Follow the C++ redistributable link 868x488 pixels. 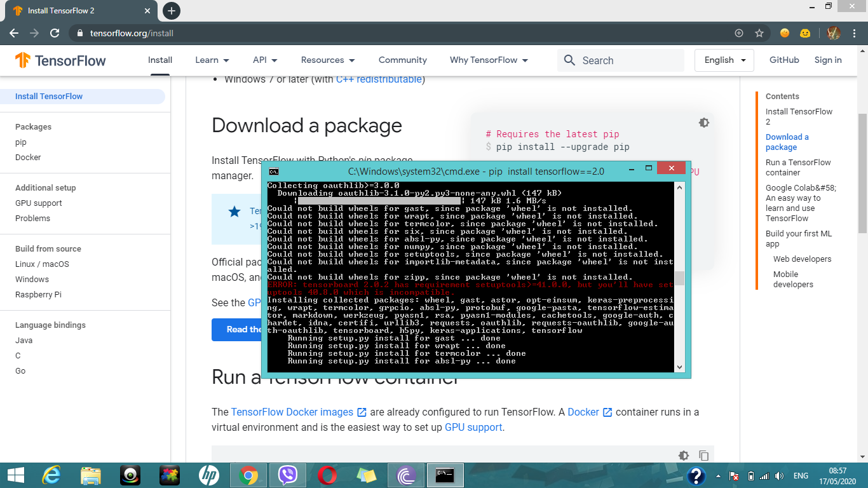(379, 79)
